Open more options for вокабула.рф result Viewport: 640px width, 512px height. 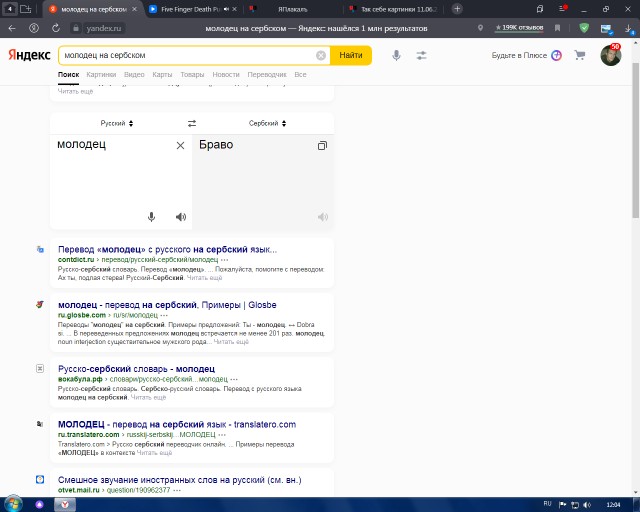234,379
